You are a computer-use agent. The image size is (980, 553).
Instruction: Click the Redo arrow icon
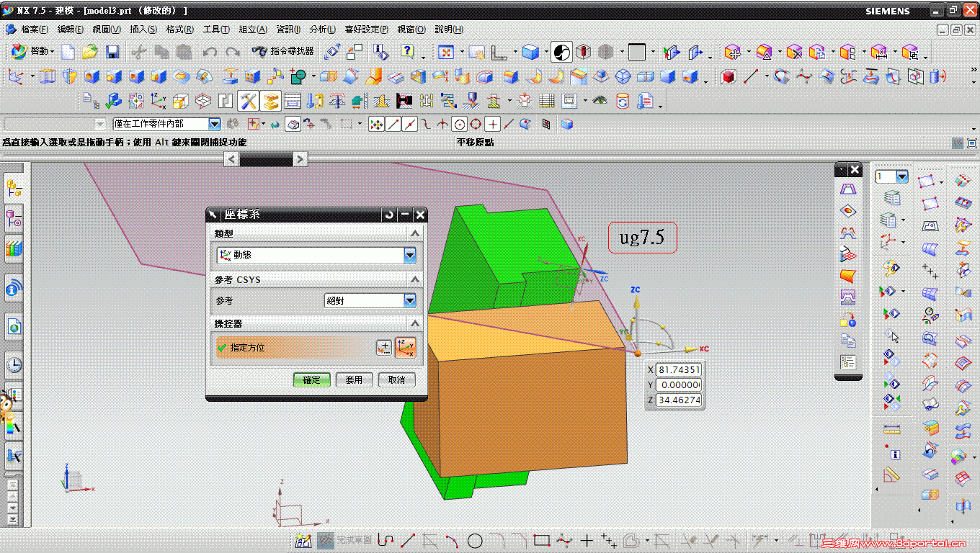(233, 52)
